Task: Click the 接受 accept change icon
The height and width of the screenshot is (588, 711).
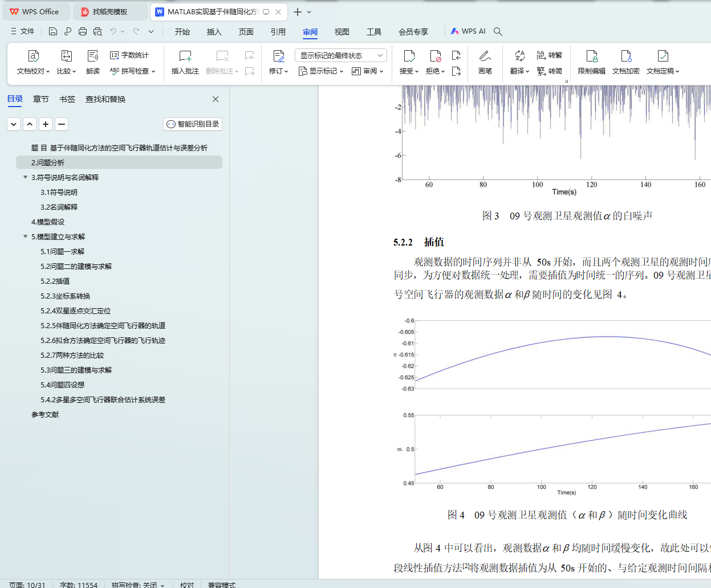Action: (409, 56)
